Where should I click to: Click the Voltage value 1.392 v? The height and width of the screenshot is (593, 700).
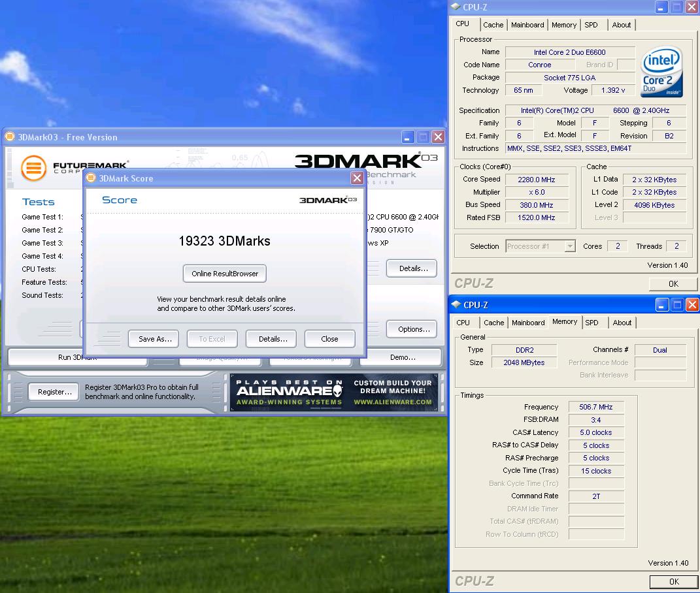pyautogui.click(x=613, y=90)
